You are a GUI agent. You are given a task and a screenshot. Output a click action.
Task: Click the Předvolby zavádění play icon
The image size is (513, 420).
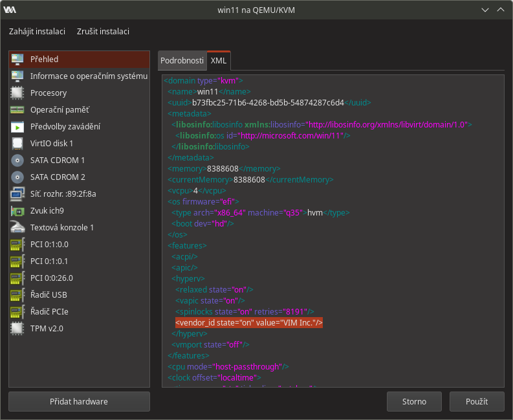(17, 127)
